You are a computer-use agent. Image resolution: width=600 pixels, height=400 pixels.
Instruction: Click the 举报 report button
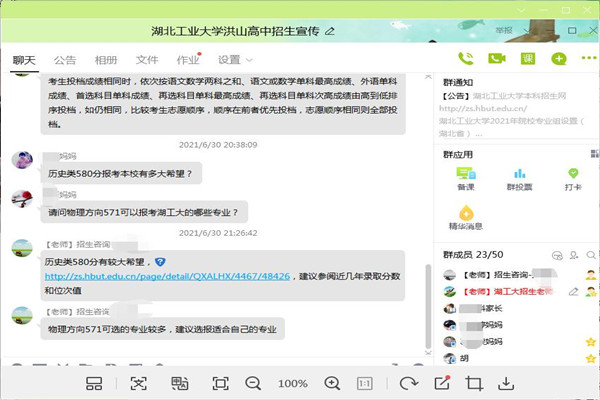[x=504, y=30]
